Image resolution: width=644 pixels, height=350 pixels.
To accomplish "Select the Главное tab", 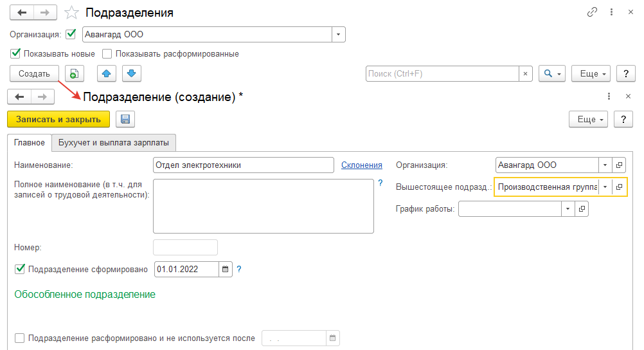I will [x=29, y=142].
